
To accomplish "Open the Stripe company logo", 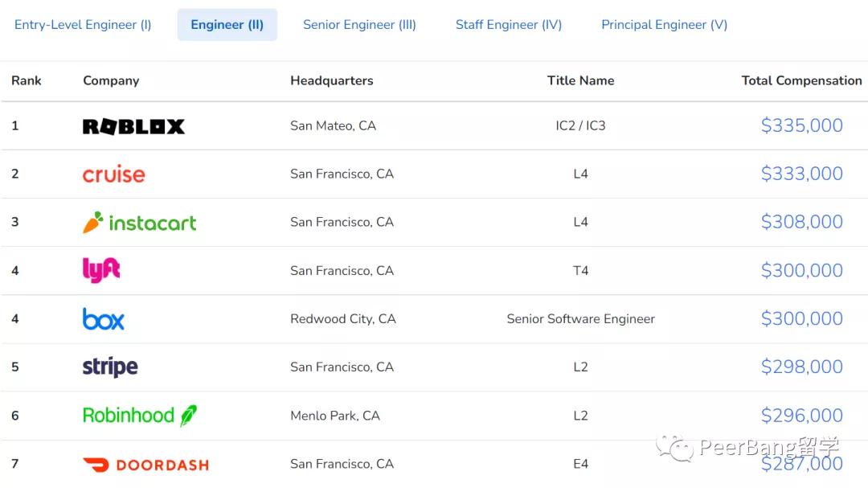I will point(110,367).
